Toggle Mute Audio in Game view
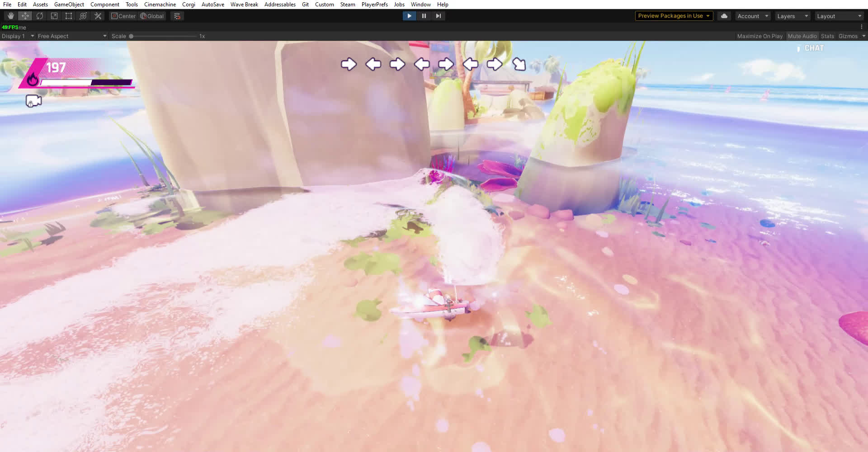Viewport: 868px width, 452px height. coord(802,36)
